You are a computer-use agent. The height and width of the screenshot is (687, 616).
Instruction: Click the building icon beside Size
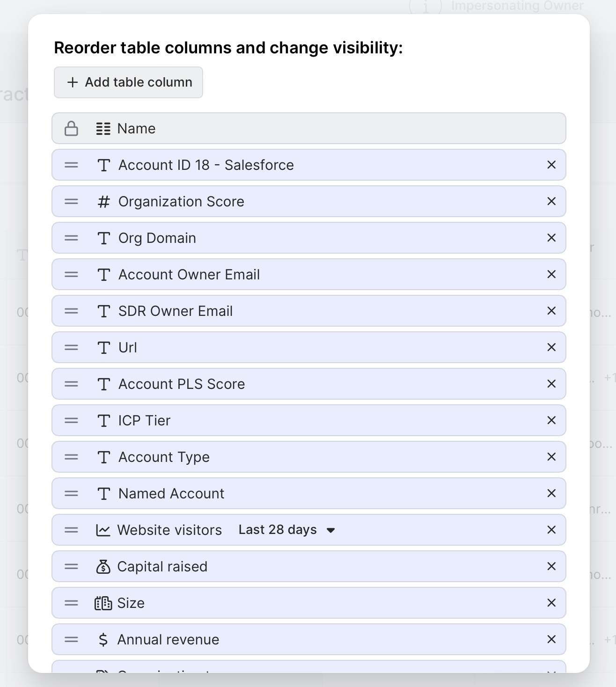[x=103, y=603]
